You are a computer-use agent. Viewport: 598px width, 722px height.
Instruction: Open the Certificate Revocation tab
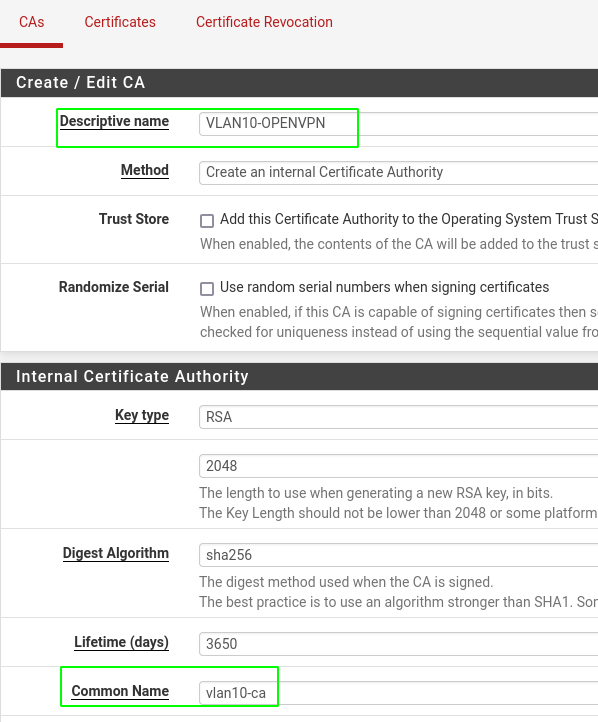click(264, 22)
